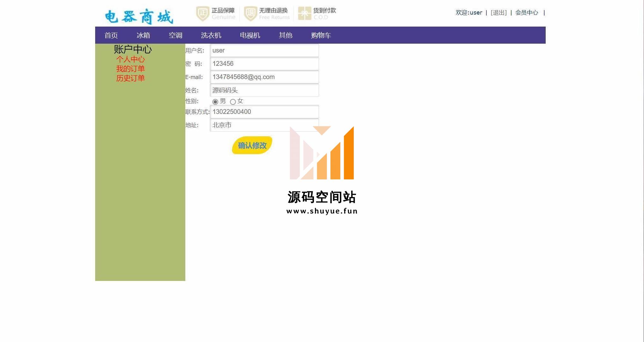Viewport: 644px width, 342px height.
Task: Focus the 姓名 input field
Action: click(x=264, y=90)
